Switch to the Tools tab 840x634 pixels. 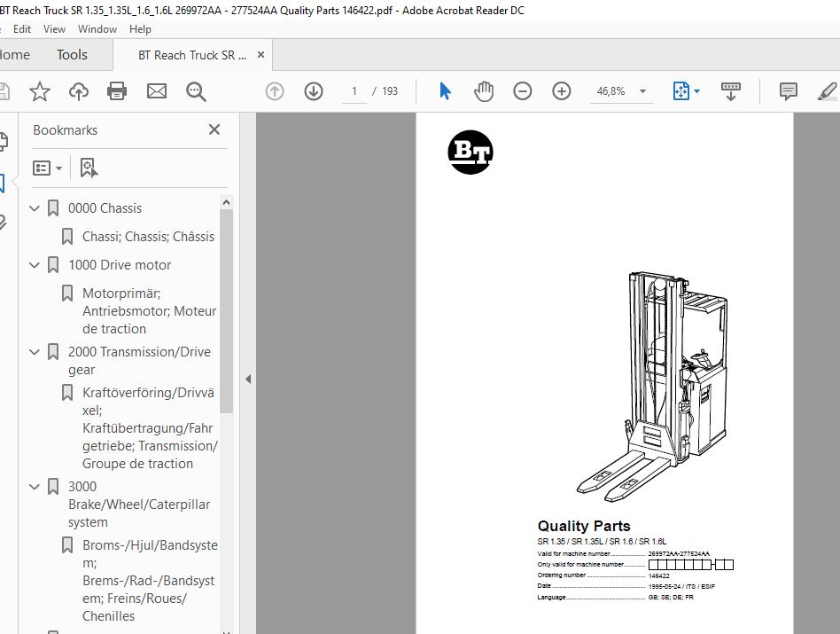click(72, 55)
